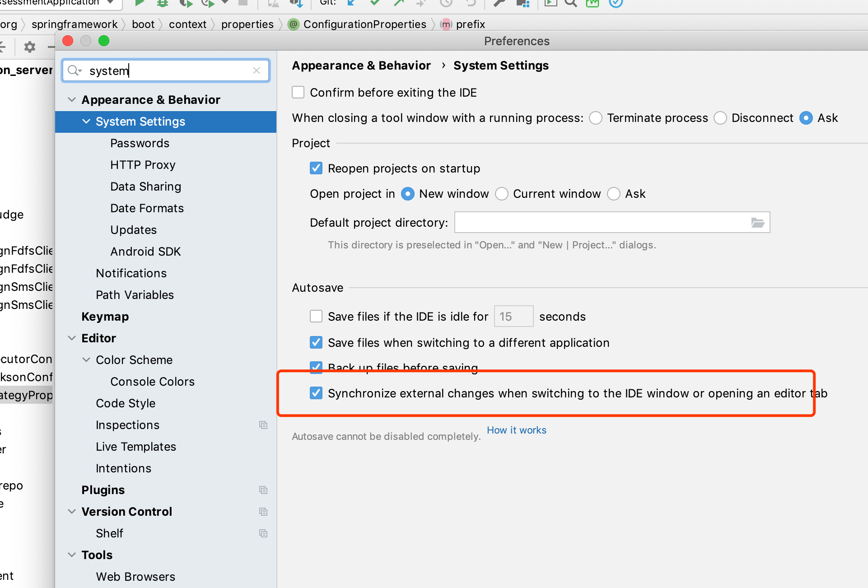Collapse the Color Scheme tree node
The image size is (868, 588).
tap(86, 360)
